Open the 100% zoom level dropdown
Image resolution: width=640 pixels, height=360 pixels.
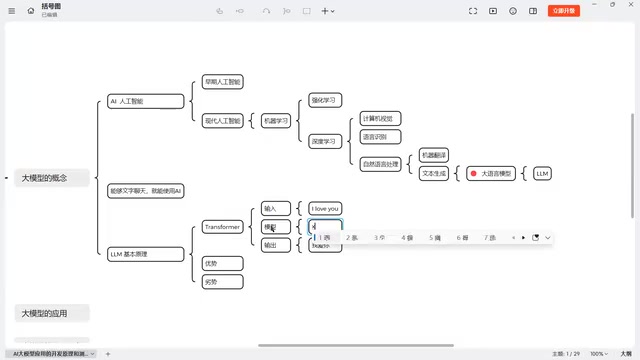[599, 353]
